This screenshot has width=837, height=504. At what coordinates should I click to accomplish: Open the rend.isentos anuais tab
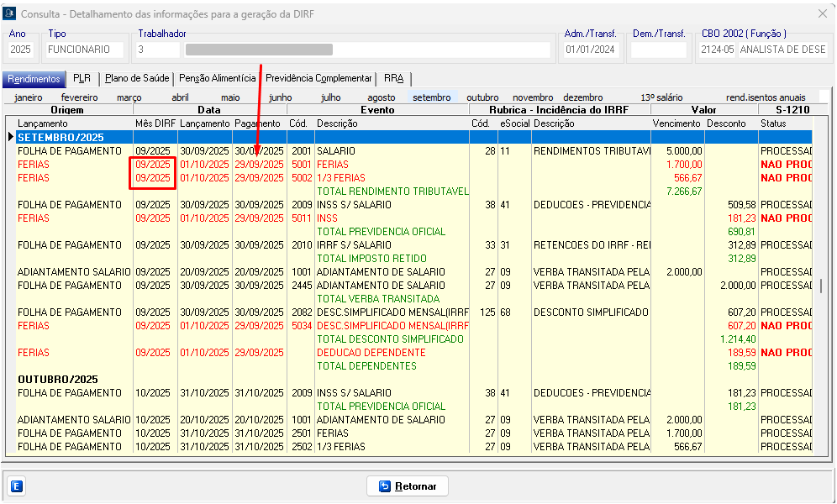click(x=766, y=97)
